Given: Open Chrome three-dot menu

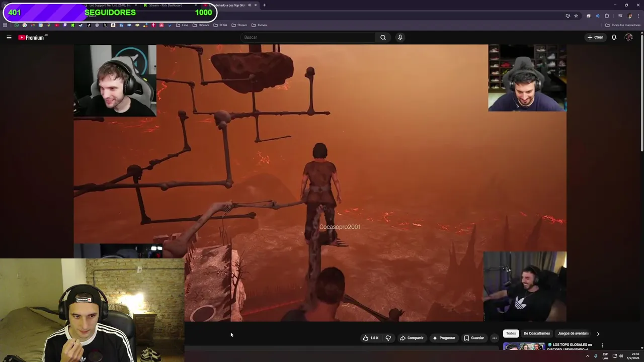Looking at the screenshot, I should click(638, 16).
